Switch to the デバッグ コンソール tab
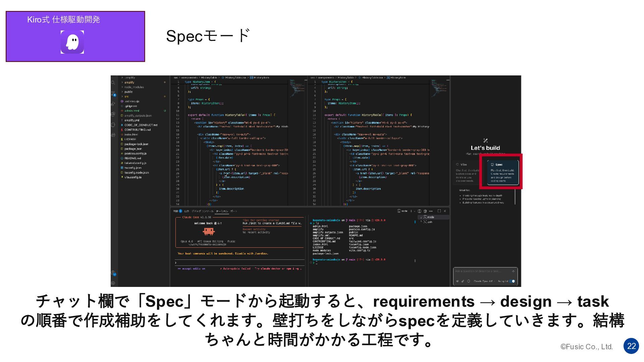 pos(202,211)
